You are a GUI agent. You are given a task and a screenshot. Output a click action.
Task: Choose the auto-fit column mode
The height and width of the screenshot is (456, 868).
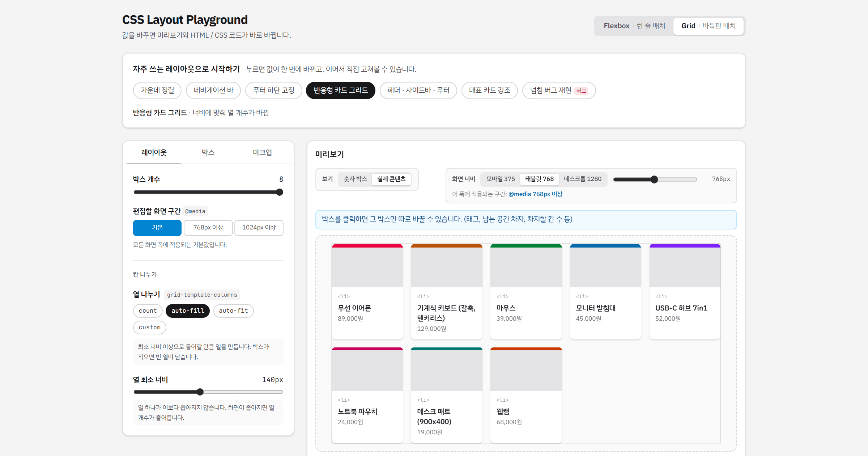233,311
